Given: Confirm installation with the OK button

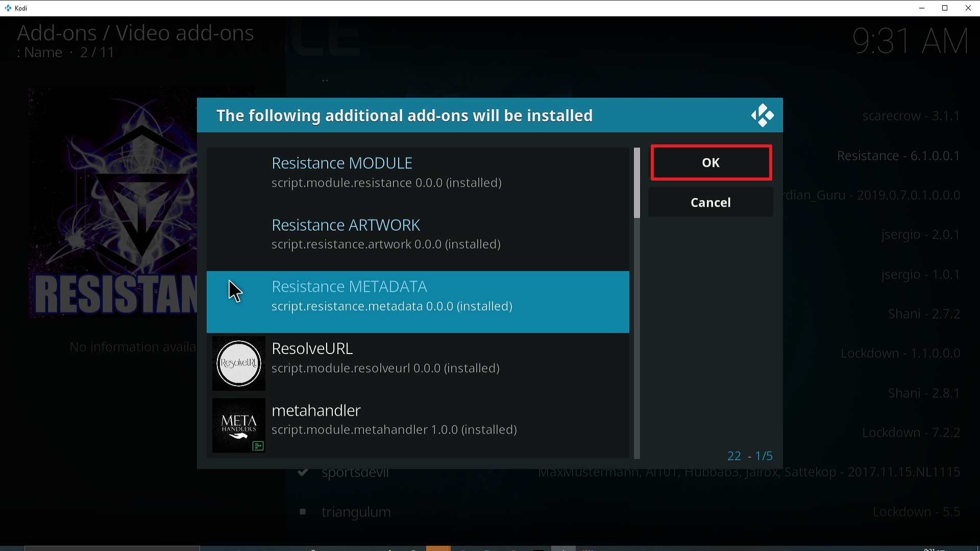Looking at the screenshot, I should click(711, 163).
